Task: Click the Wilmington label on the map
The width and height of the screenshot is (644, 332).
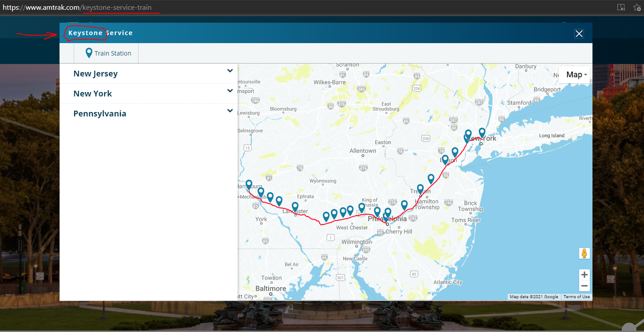Action: (x=357, y=242)
